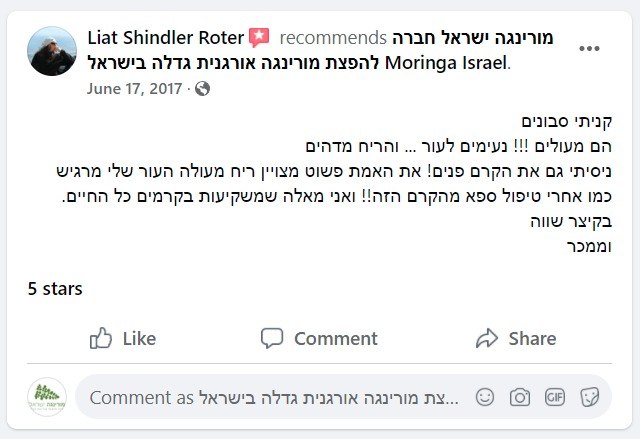Open Liat Shindler Roter's profile name link
640x439 pixels.
[x=165, y=38]
